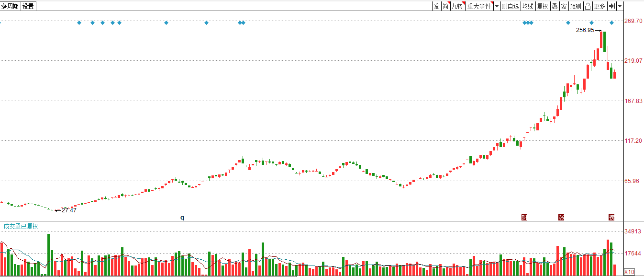Click the 预测 forecast button
Viewport: 644px width, 277px height.
point(576,6)
